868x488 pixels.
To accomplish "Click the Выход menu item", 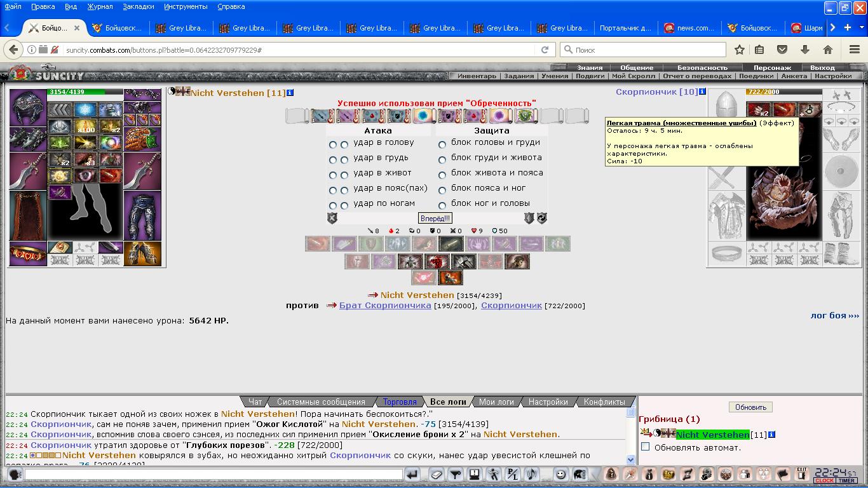I will (823, 67).
